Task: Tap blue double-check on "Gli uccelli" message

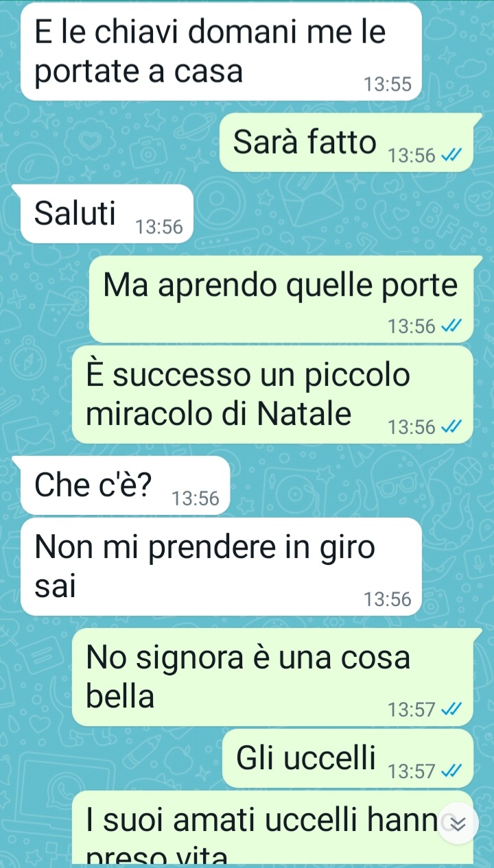Action: 447,773
